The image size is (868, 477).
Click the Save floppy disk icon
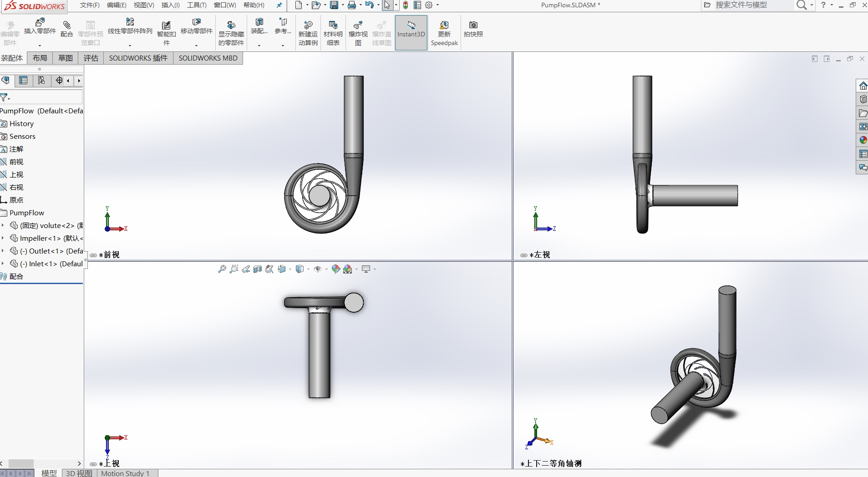pyautogui.click(x=334, y=5)
